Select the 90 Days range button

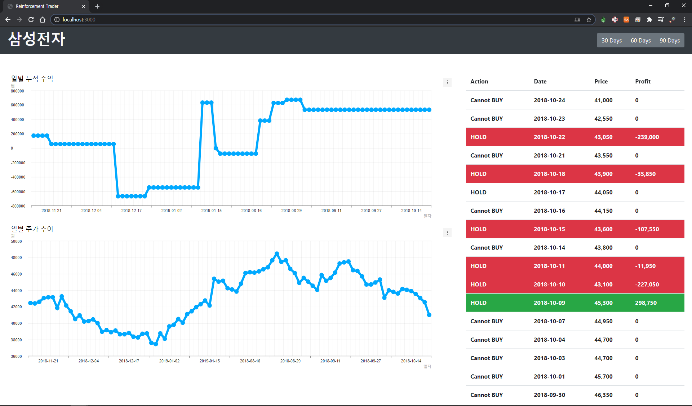(x=669, y=40)
